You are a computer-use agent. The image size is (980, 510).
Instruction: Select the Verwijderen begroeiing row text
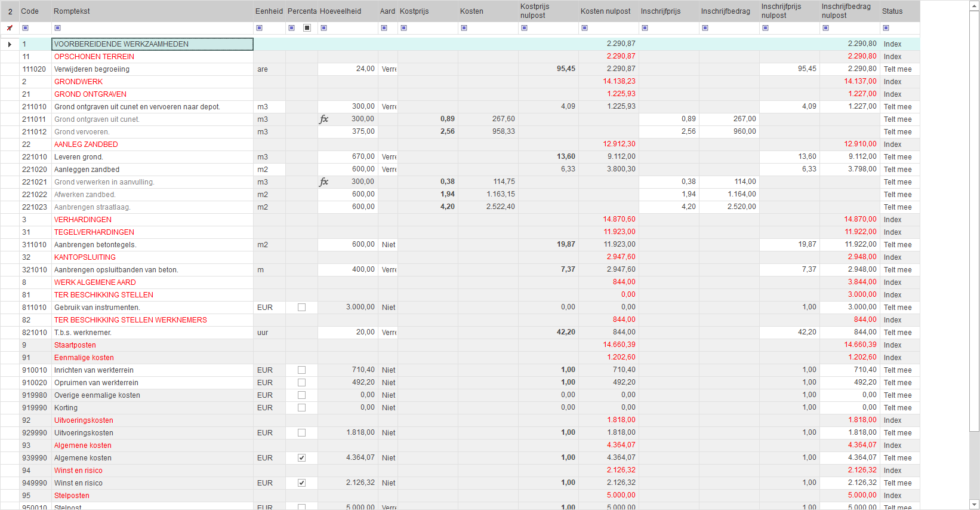pyautogui.click(x=92, y=69)
